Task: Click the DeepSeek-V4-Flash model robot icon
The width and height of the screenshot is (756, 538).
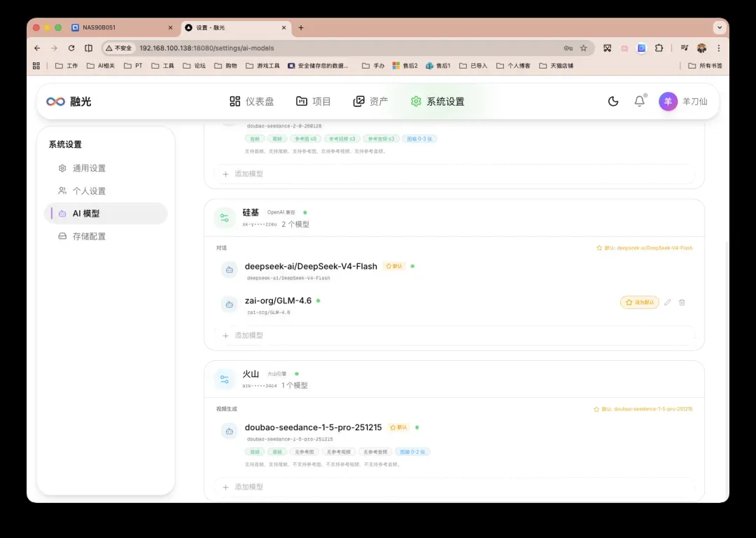Action: click(x=230, y=270)
